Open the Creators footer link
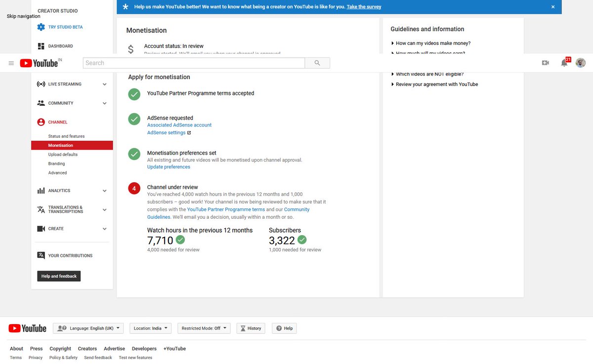 [87, 349]
